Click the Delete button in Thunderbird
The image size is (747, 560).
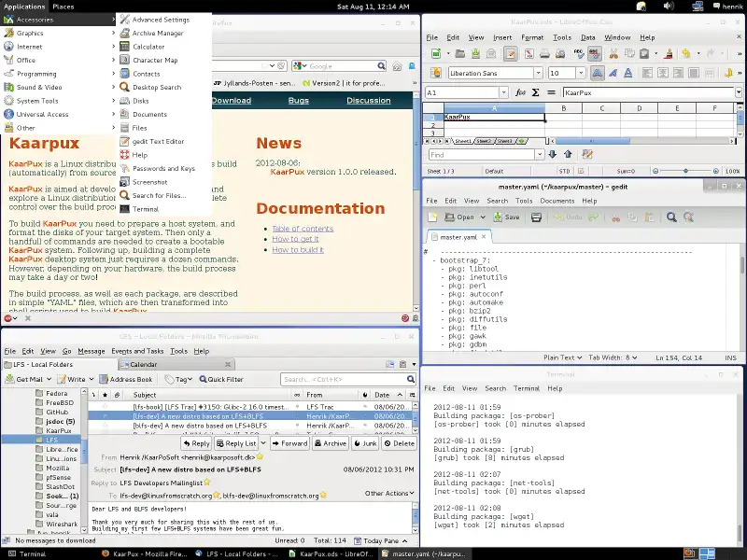pyautogui.click(x=400, y=443)
